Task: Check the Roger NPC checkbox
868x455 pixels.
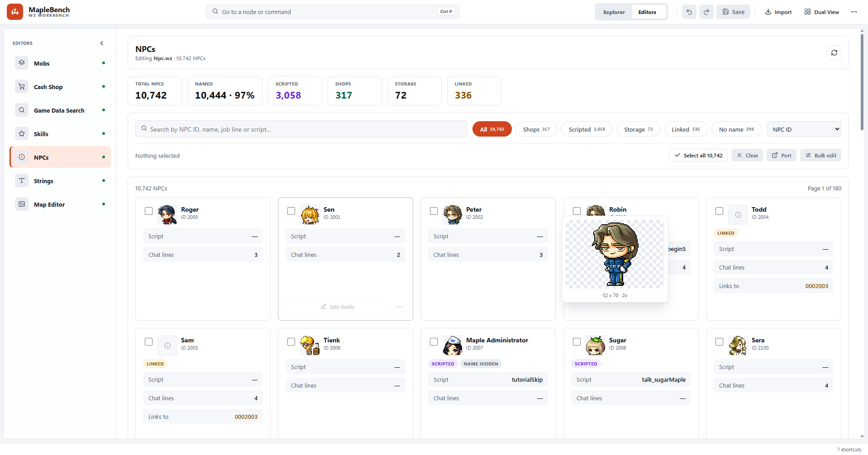Action: click(x=148, y=211)
